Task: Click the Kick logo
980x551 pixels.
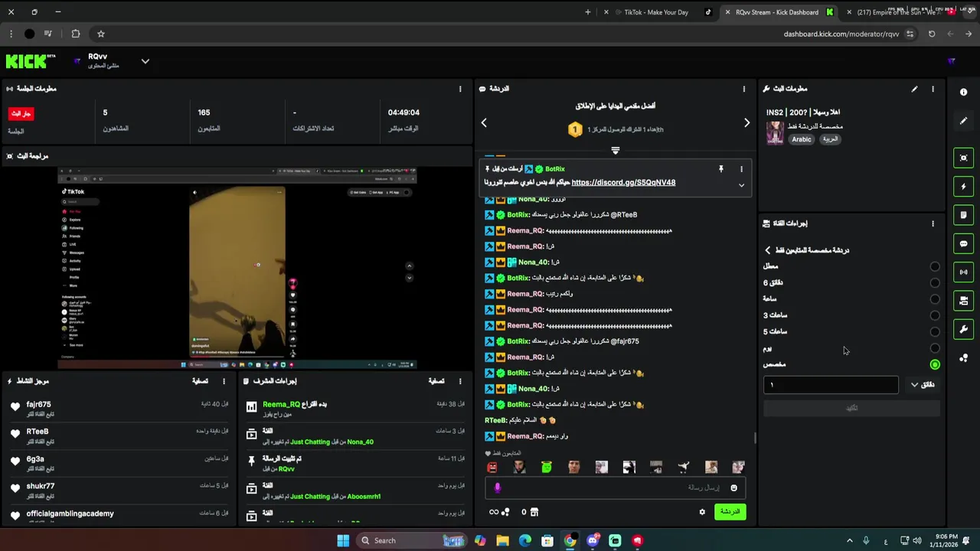Action: (31, 61)
